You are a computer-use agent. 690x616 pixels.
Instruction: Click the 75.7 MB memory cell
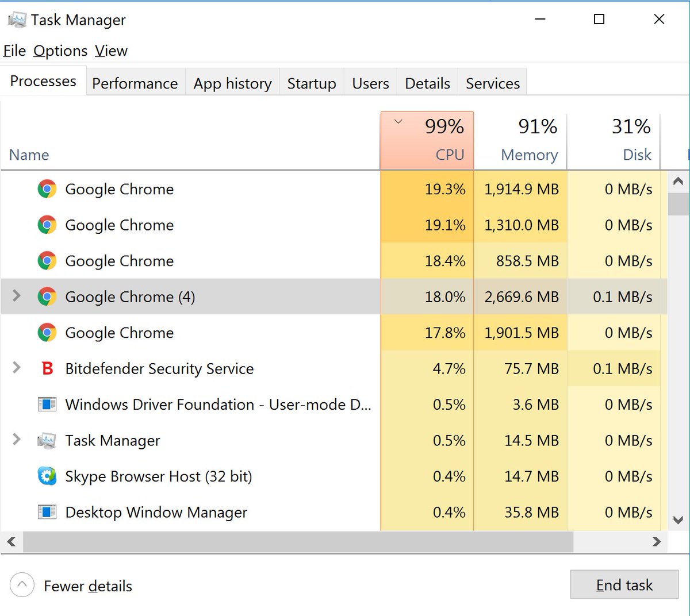(x=521, y=368)
